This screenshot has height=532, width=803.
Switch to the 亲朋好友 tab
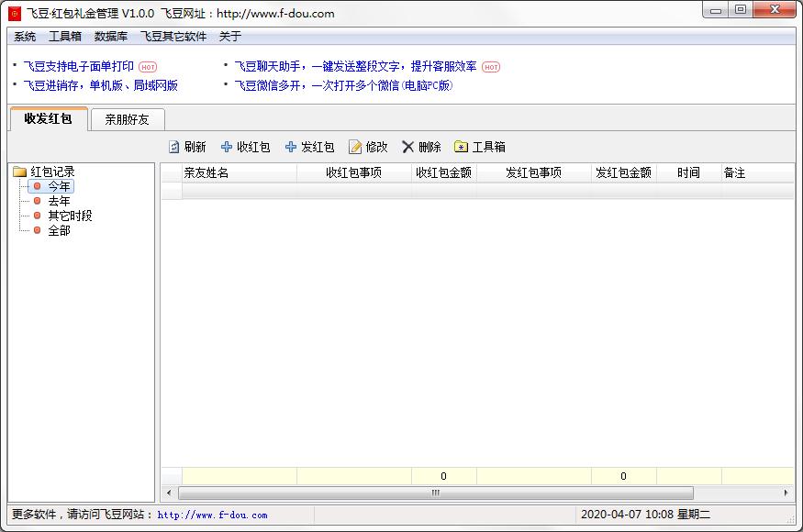(x=127, y=120)
